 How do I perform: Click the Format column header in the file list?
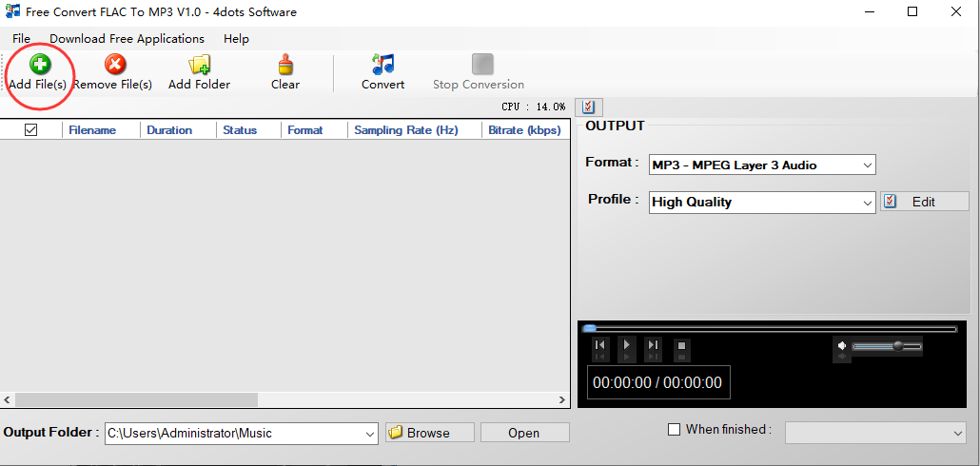305,130
